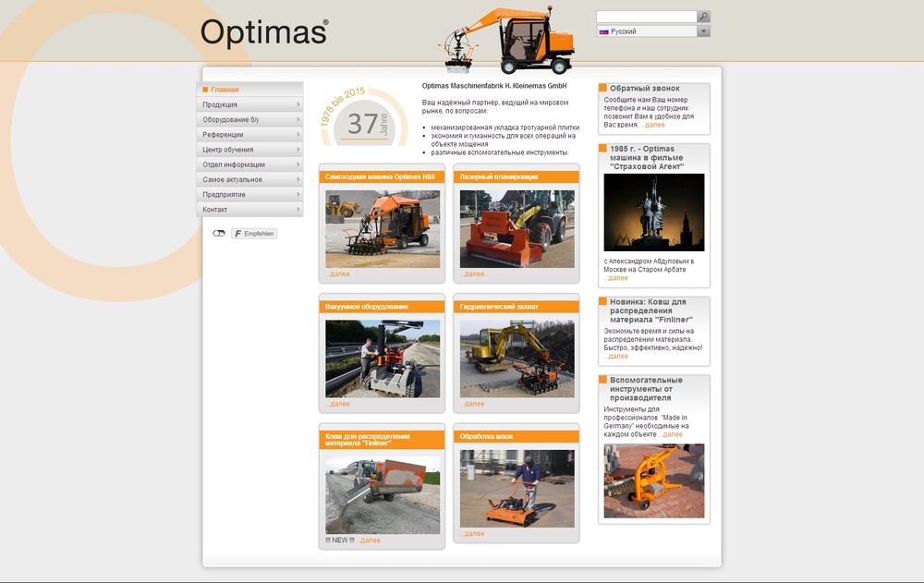Screen dimensions: 924x583
Task: Open the Продукция menu item
Action: [249, 104]
